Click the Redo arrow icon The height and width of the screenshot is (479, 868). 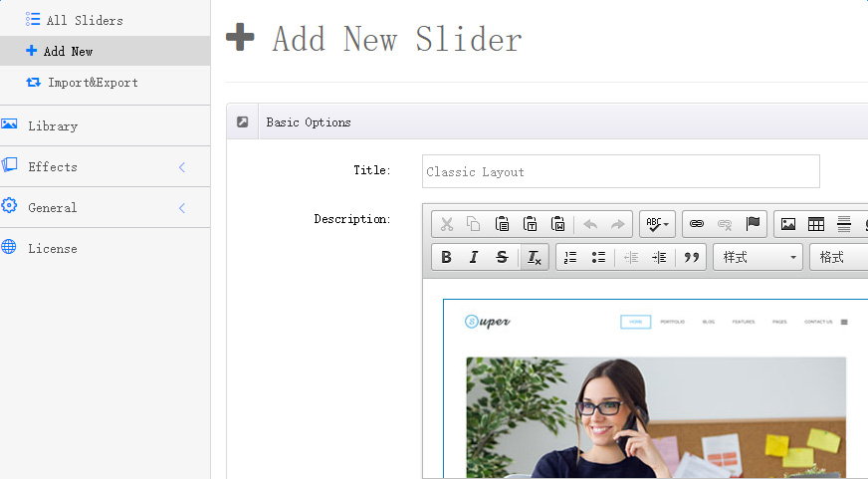click(618, 224)
